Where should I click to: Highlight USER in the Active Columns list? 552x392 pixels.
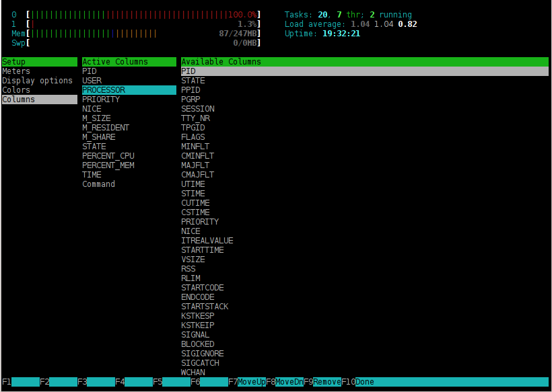[x=92, y=81]
